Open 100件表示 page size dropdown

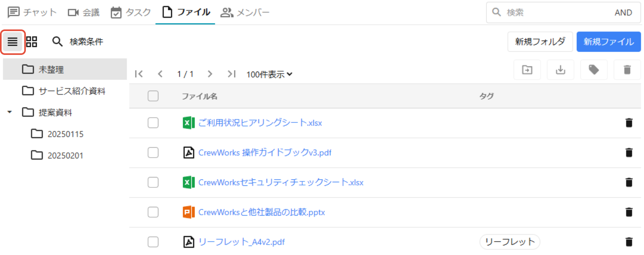coord(269,74)
